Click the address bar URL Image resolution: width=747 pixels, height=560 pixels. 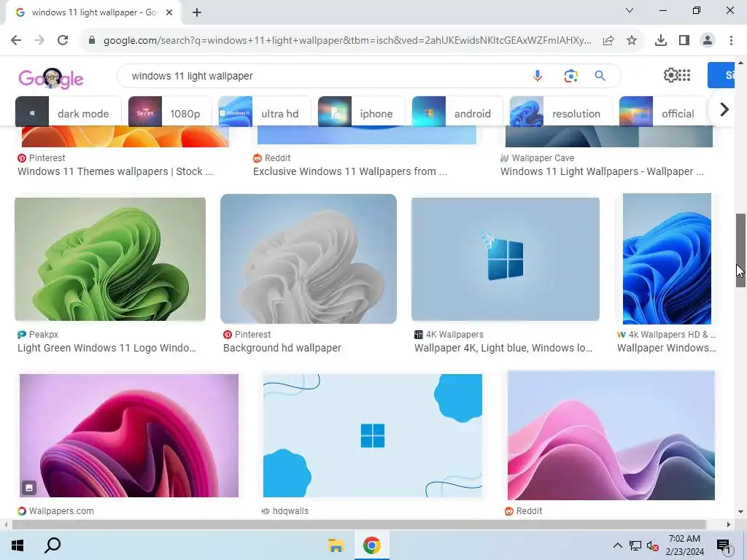pyautogui.click(x=347, y=41)
